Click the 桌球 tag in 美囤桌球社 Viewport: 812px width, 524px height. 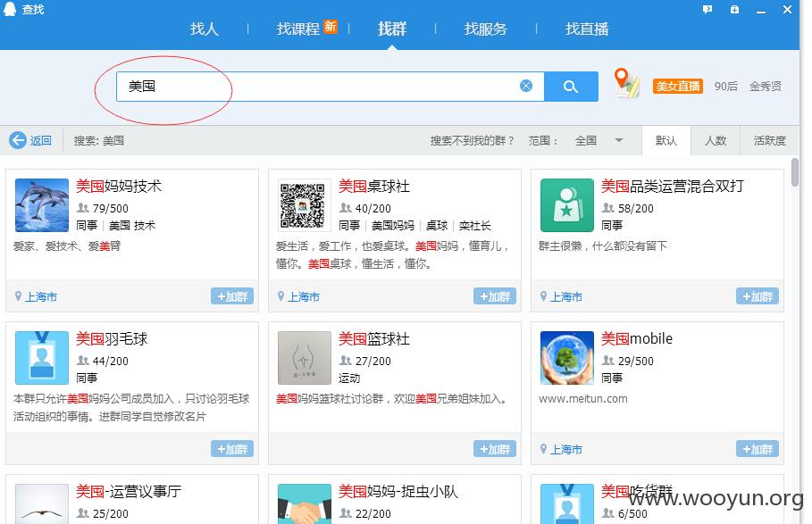coord(437,226)
